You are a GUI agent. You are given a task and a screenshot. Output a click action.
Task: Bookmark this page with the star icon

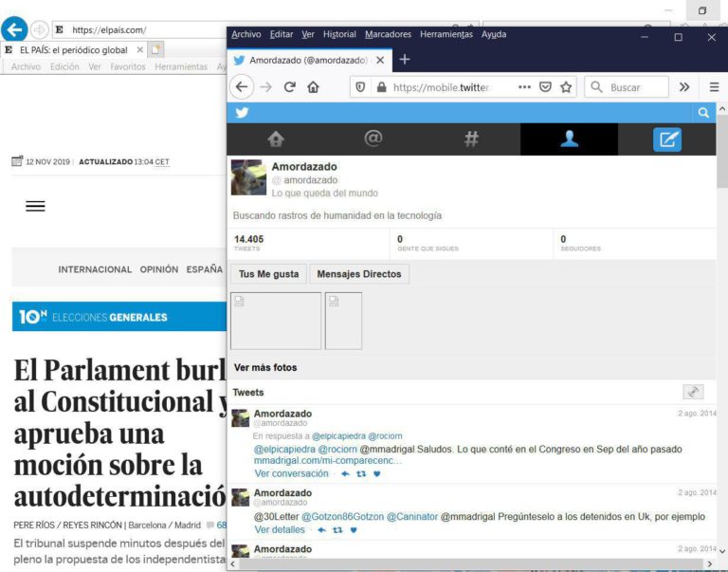coord(566,87)
